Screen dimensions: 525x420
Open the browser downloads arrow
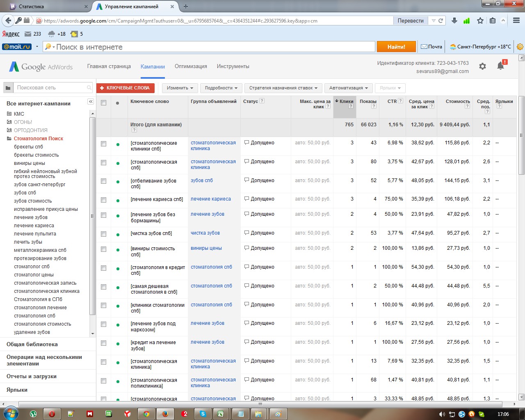point(454,21)
